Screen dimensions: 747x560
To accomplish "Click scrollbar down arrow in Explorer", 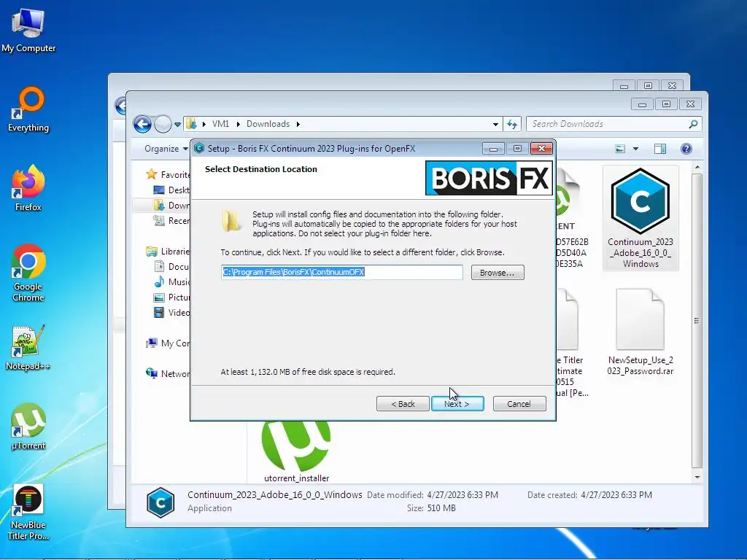I will 697,477.
